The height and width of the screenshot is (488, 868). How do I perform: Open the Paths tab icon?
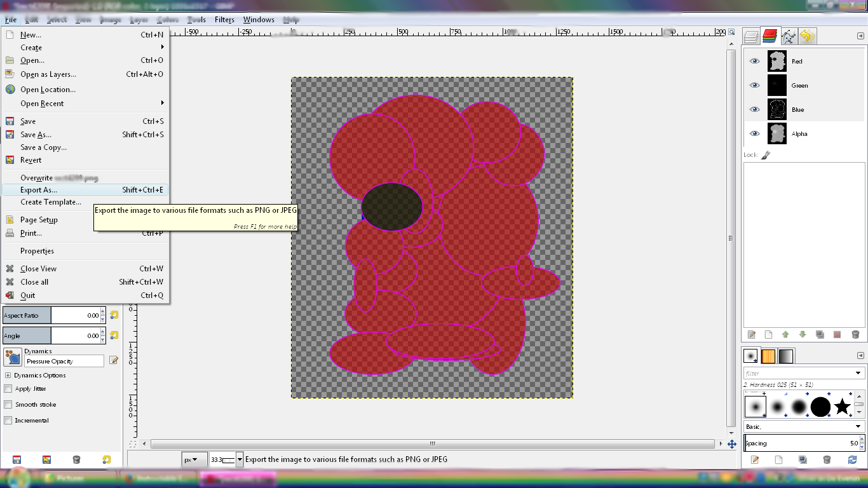click(789, 36)
